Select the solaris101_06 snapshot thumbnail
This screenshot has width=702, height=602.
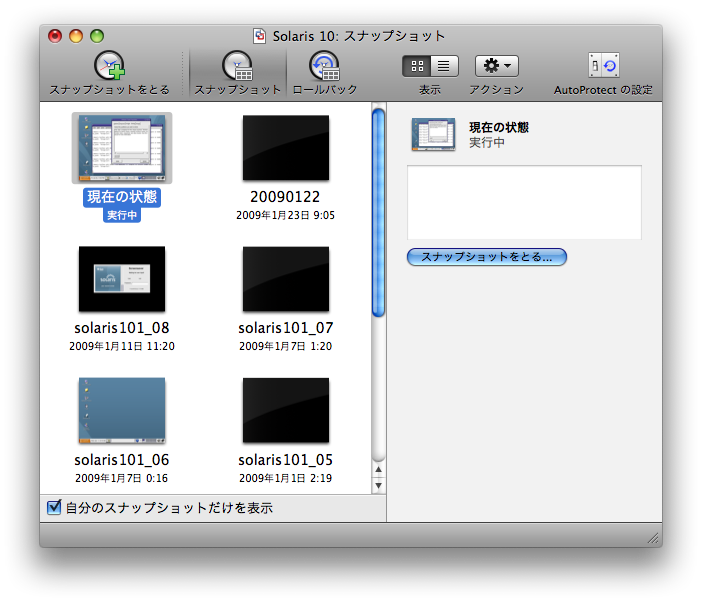tap(122, 410)
